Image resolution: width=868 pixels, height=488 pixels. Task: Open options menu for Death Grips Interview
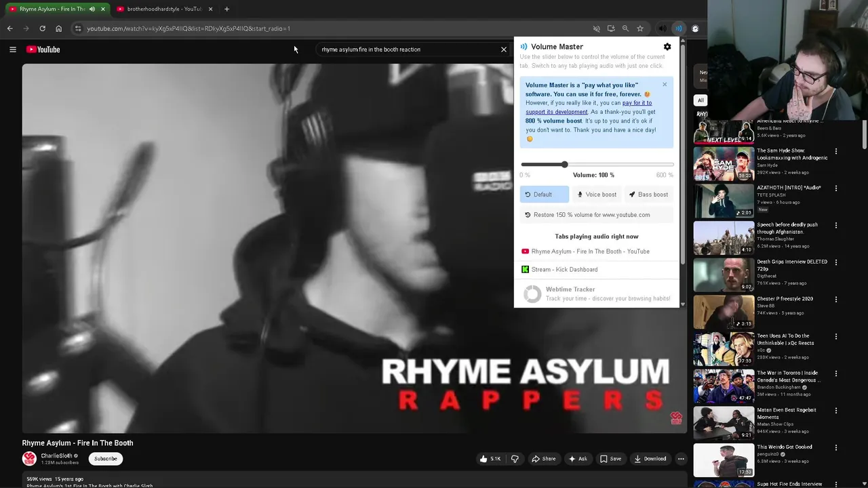(836, 262)
